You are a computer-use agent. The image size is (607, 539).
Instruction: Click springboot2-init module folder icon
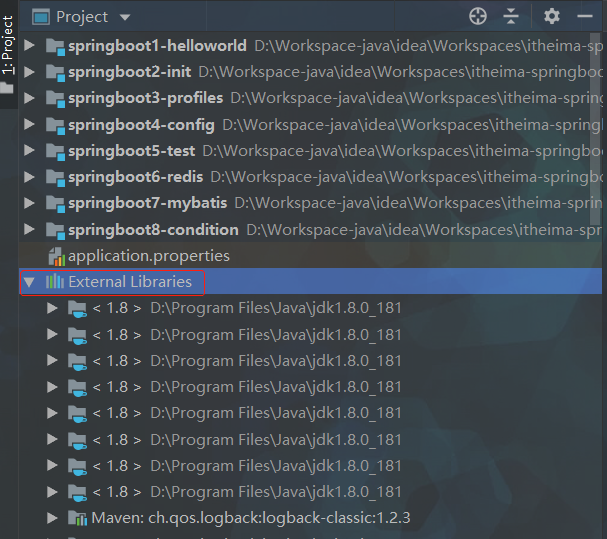click(55, 73)
